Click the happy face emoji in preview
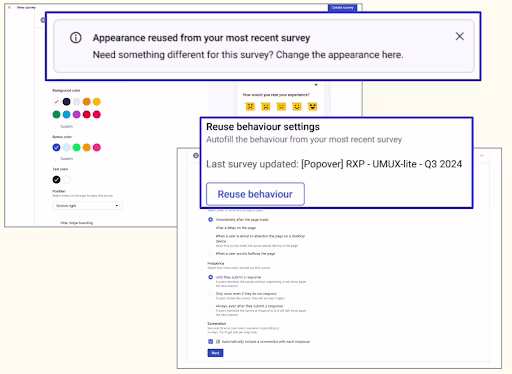Viewport: 512px width, 374px height. (x=297, y=106)
